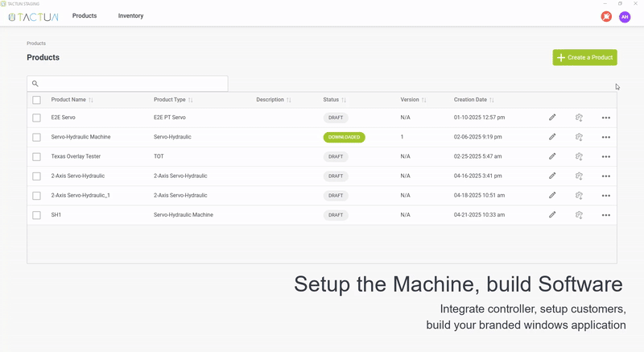Edit the SH1 product with pencil icon
This screenshot has height=352, width=644.
click(552, 215)
